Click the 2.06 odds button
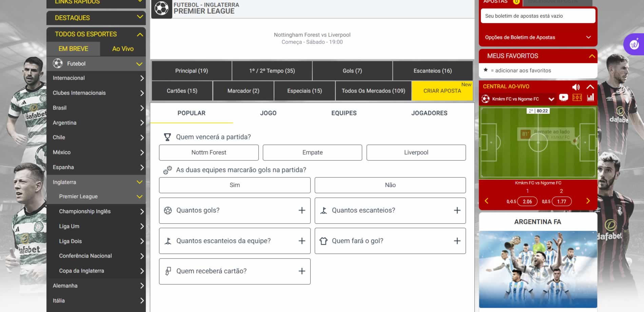The height and width of the screenshot is (312, 644). tap(527, 201)
